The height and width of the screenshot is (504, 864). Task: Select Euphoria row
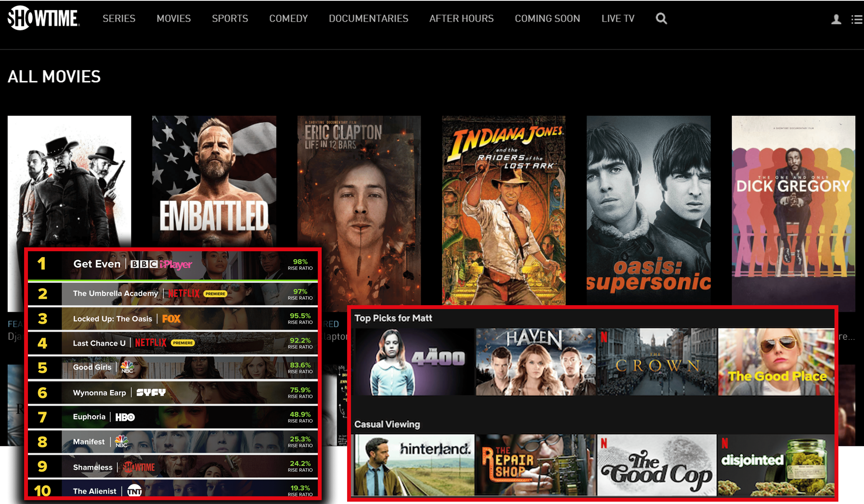tap(173, 417)
